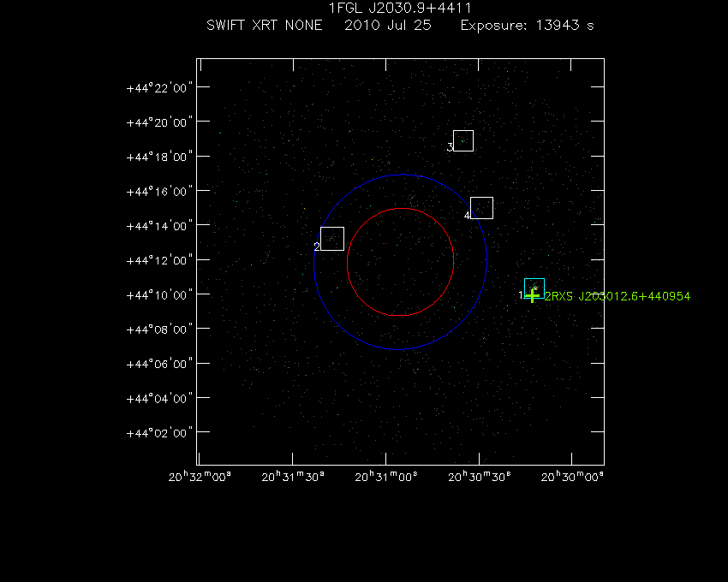
Task: Click the title 1FGL J2030.9+4411
Action: [400, 9]
